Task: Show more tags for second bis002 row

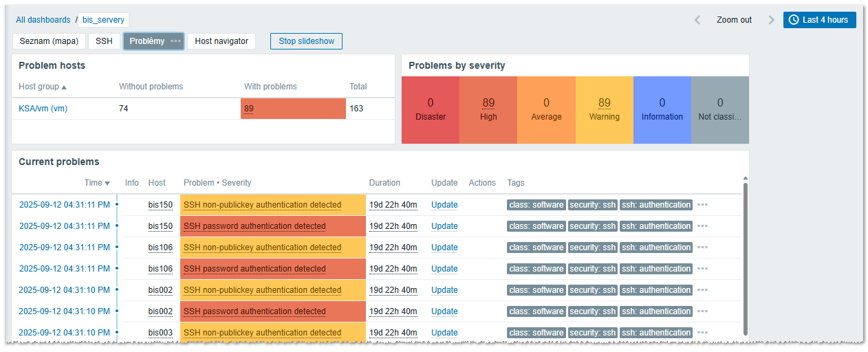Action: pyautogui.click(x=702, y=311)
